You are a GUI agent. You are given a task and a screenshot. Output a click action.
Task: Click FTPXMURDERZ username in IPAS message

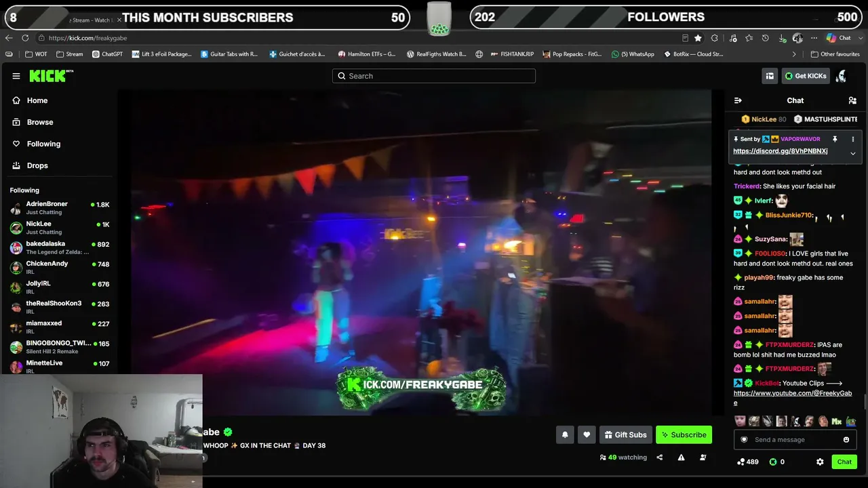789,345
